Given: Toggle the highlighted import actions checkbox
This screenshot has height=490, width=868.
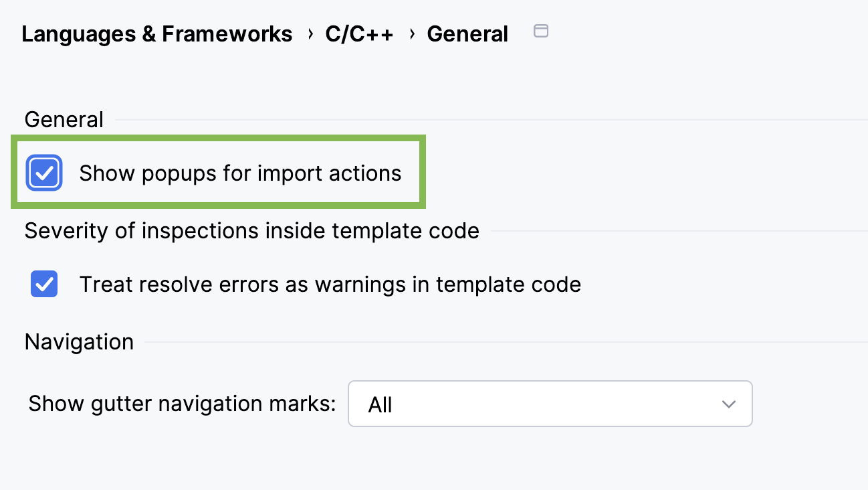Looking at the screenshot, I should pos(43,173).
